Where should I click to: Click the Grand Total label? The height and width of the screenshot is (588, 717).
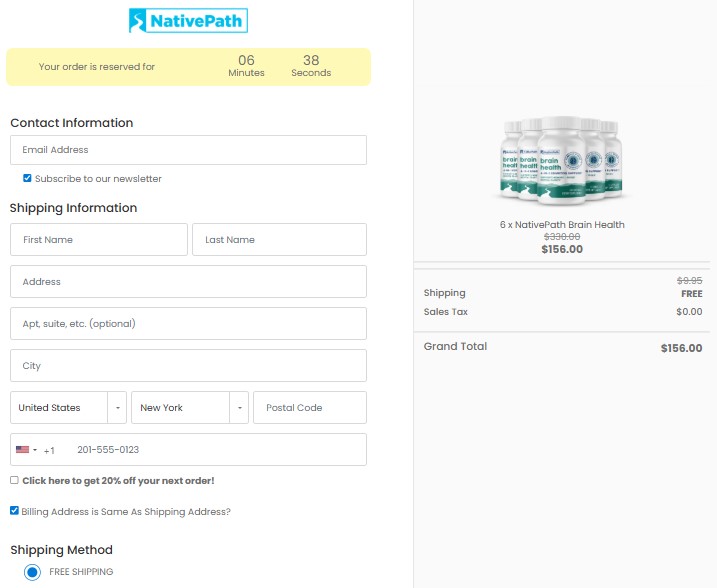click(455, 346)
